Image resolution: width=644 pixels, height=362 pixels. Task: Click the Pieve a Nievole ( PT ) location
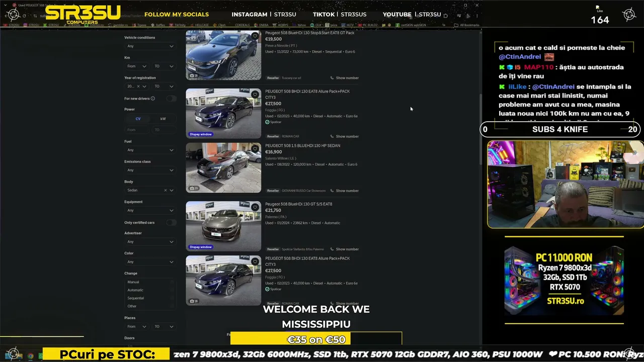pos(281,46)
